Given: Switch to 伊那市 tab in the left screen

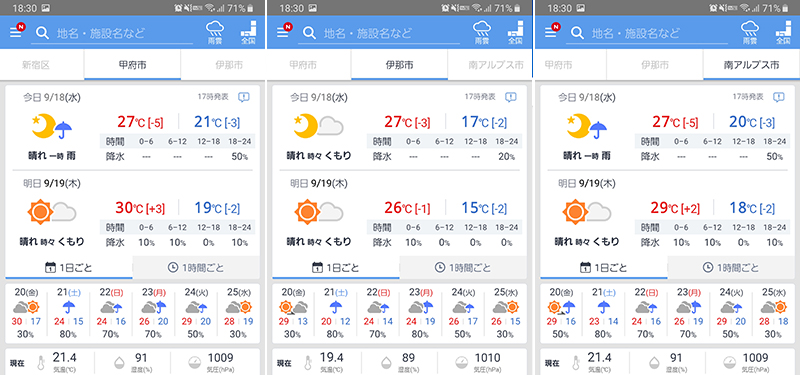Looking at the screenshot, I should (x=223, y=65).
